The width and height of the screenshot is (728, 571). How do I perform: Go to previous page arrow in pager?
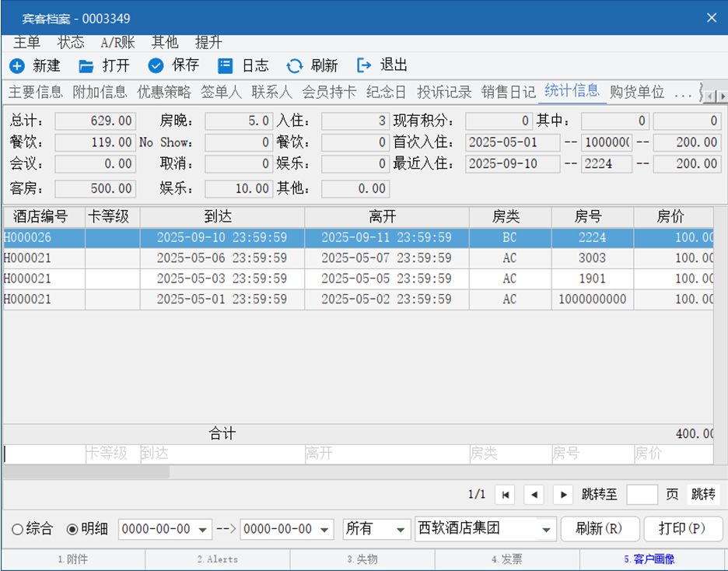coord(534,494)
